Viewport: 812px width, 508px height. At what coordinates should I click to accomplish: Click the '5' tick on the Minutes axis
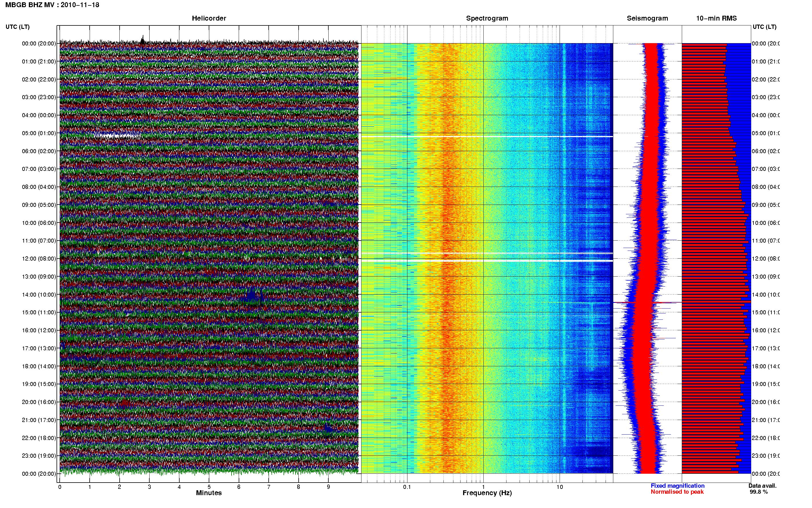click(209, 487)
